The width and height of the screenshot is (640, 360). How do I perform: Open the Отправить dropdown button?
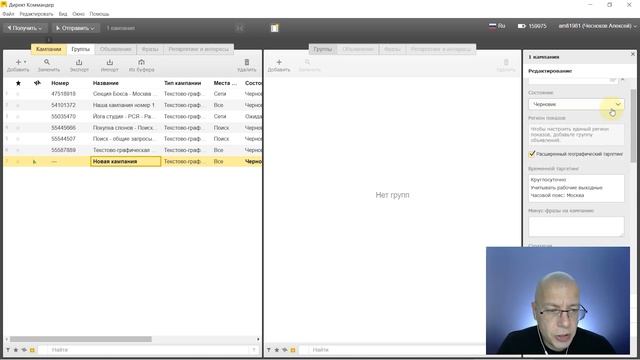point(75,28)
